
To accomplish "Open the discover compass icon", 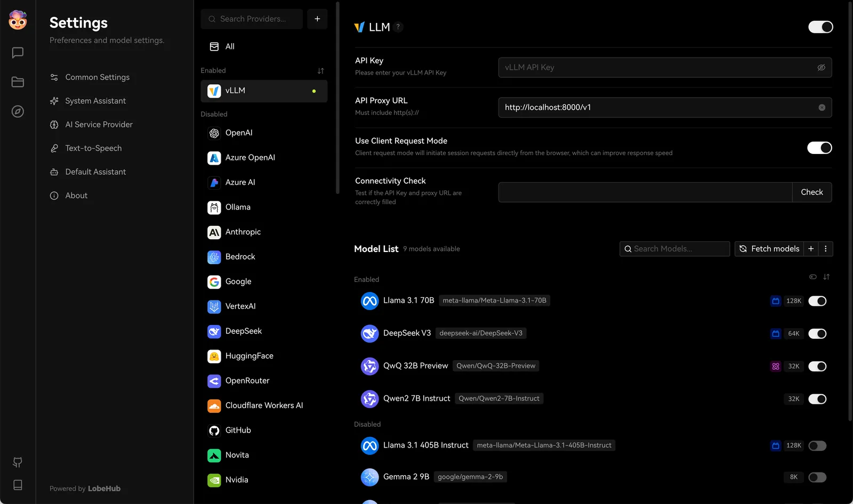I will pyautogui.click(x=18, y=111).
